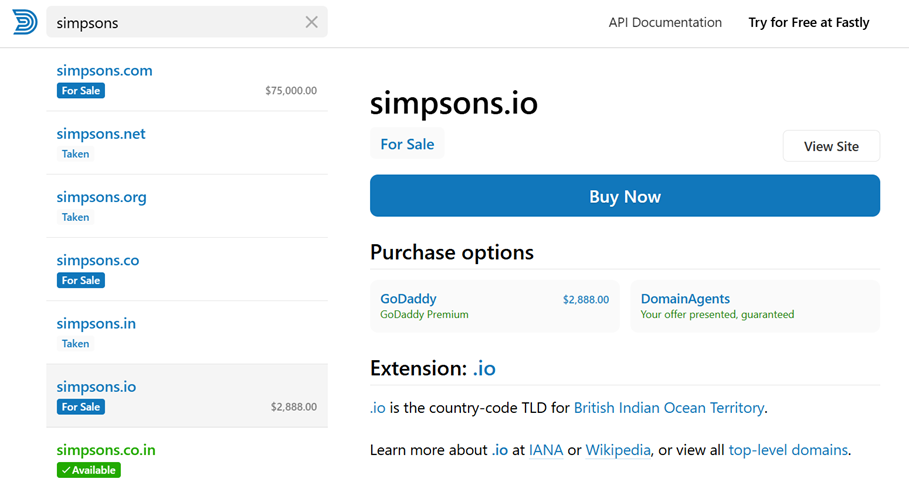
Task: Open British Indian Ocean Territory link
Action: [669, 408]
